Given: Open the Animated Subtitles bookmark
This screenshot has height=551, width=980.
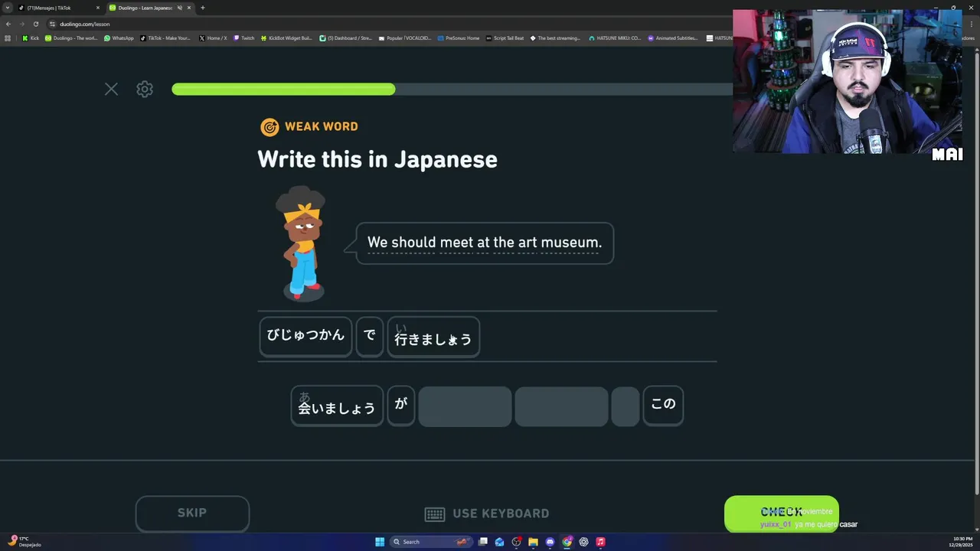Looking at the screenshot, I should coord(673,37).
